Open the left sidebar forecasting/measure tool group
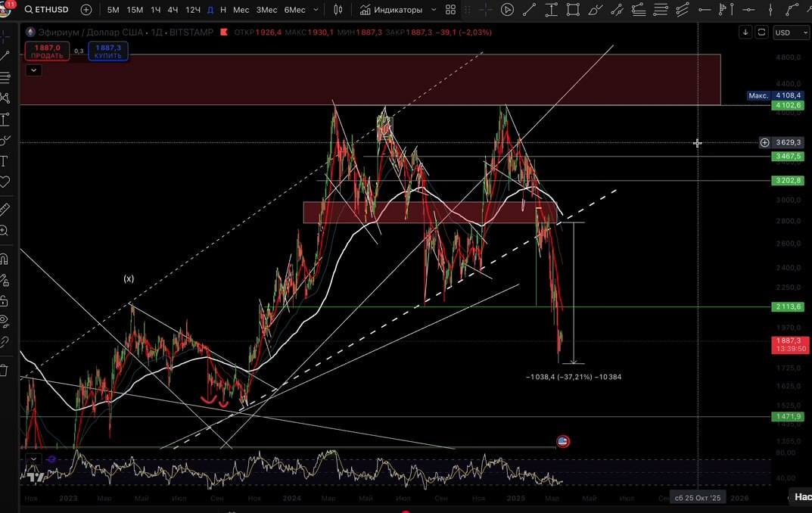 [5, 120]
